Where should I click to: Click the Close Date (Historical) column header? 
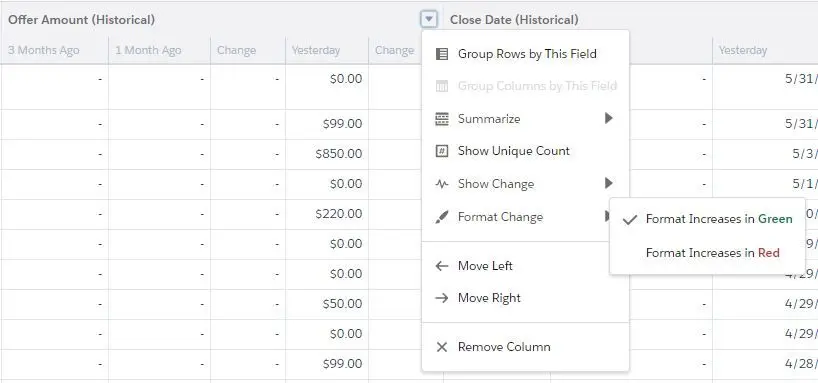click(514, 20)
